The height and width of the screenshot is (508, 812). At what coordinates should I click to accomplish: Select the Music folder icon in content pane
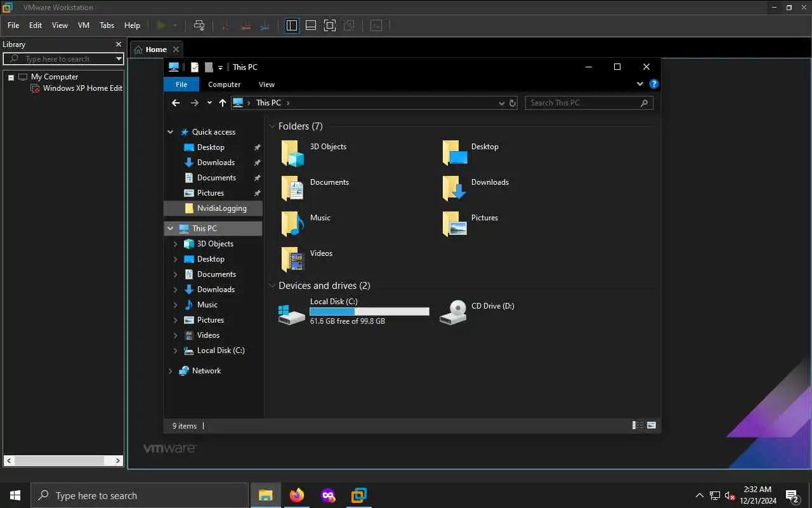(292, 224)
